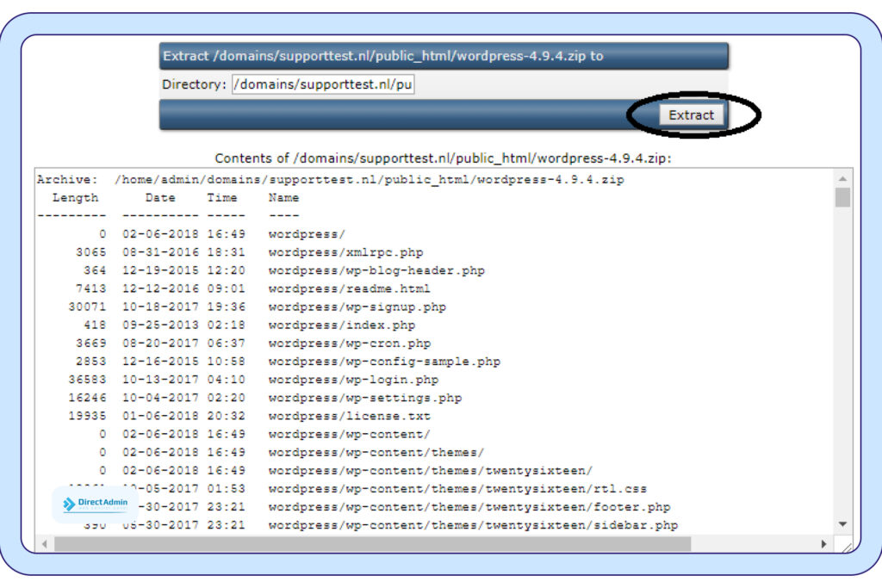This screenshot has width=882, height=588.
Task: Click the vertical scrollbar down arrow
Action: click(842, 524)
